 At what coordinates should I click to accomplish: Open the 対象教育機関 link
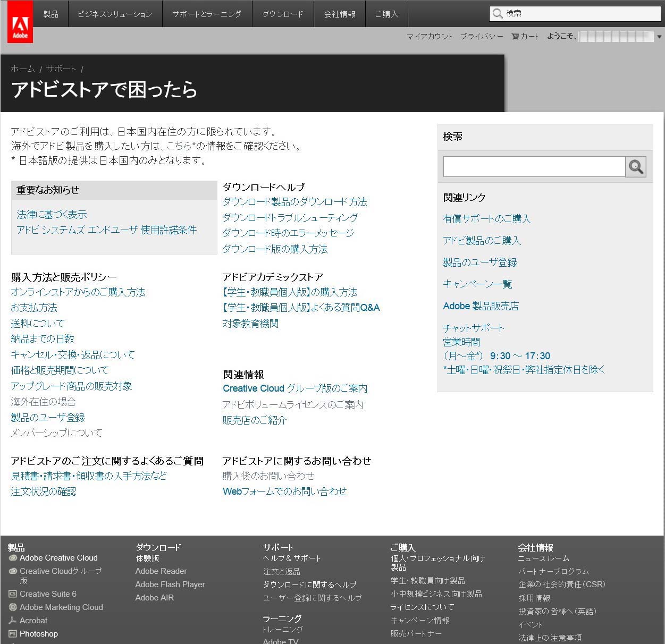point(251,323)
